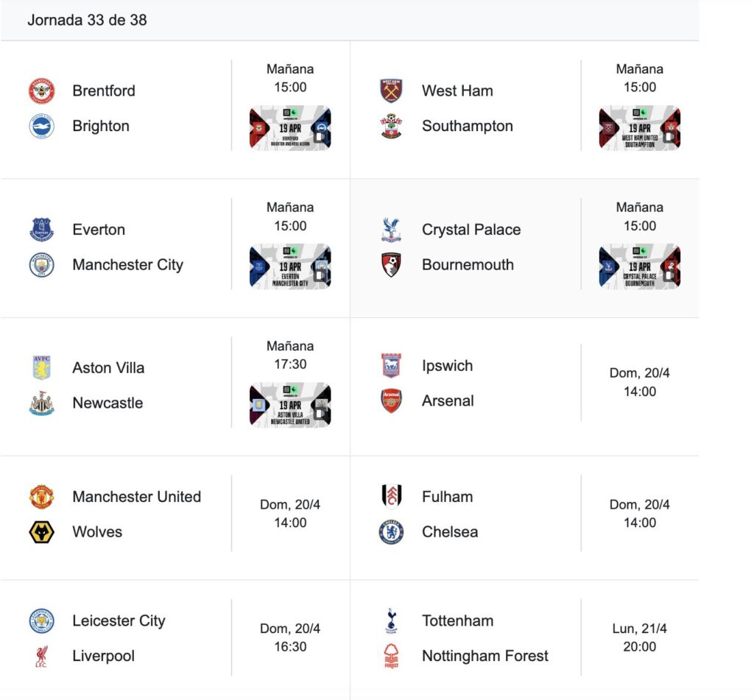Viewport: 754px width, 700px height.
Task: Open the Everton vs Manchester City preview thumbnail
Action: tap(290, 267)
